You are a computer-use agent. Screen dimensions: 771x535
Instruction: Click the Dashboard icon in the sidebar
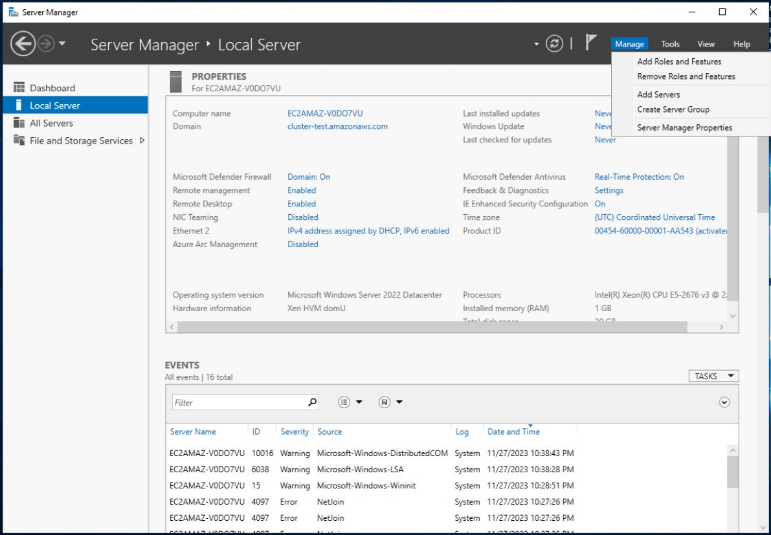(20, 88)
